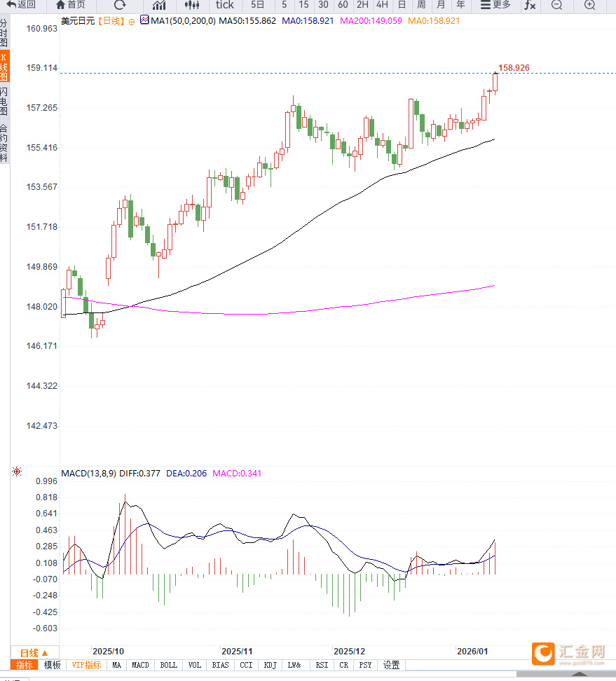The width and height of the screenshot is (616, 681).
Task: Open the bar chart type icon
Action: [x=159, y=5]
